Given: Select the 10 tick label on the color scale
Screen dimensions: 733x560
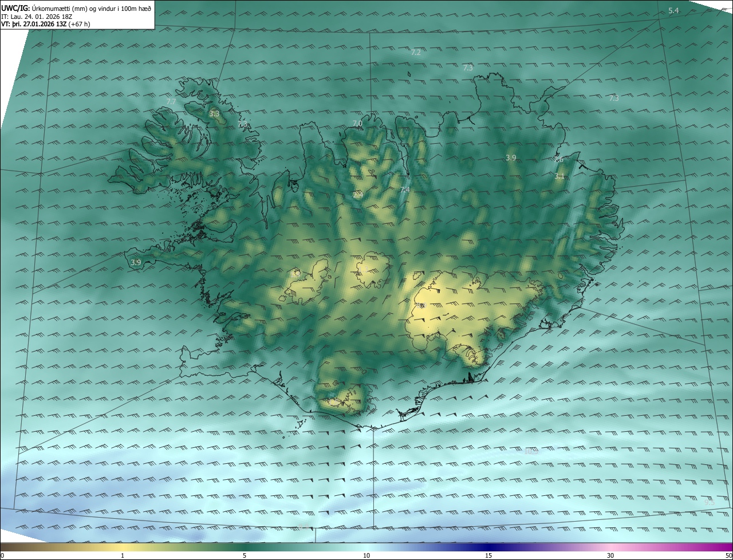Looking at the screenshot, I should tap(366, 555).
